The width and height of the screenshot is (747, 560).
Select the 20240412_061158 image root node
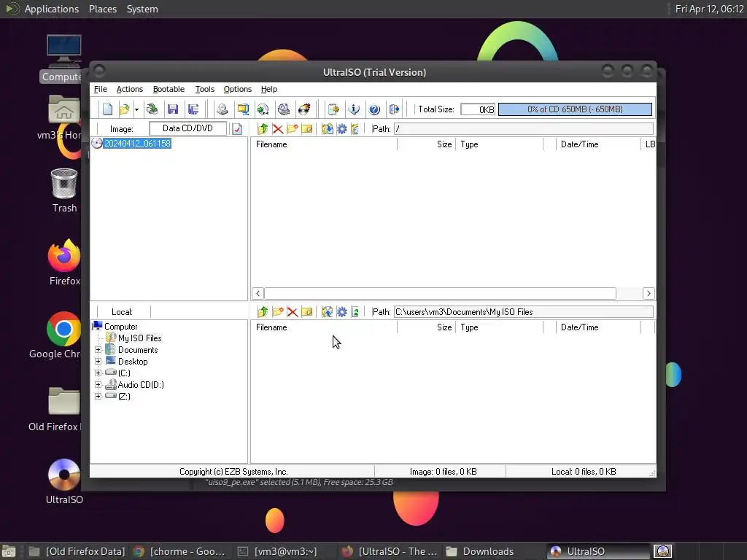point(137,144)
